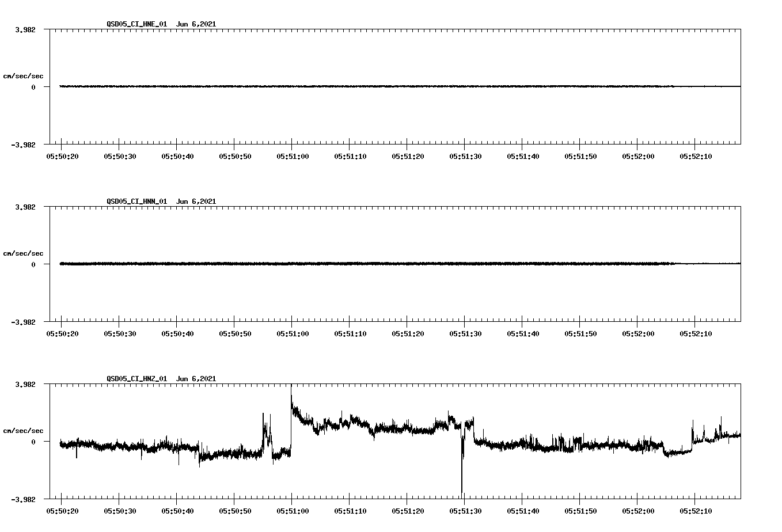Click the QSD05_CI_HNE_01 plot title
This screenshot has height=532, width=782.
coord(161,24)
